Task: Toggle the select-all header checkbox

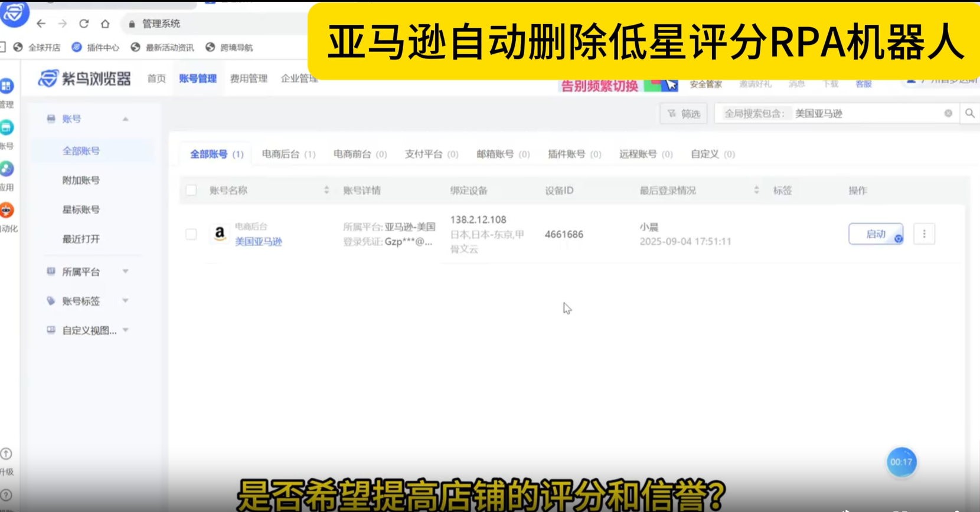Action: click(x=191, y=190)
